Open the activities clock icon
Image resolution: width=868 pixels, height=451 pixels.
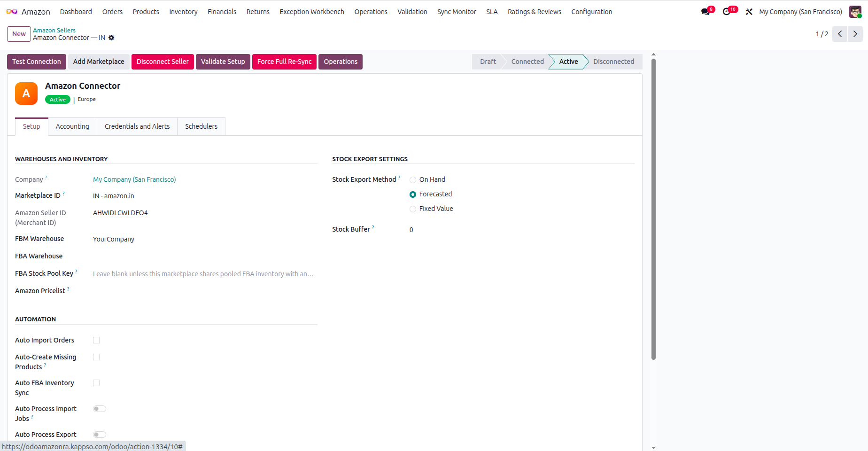(x=727, y=12)
